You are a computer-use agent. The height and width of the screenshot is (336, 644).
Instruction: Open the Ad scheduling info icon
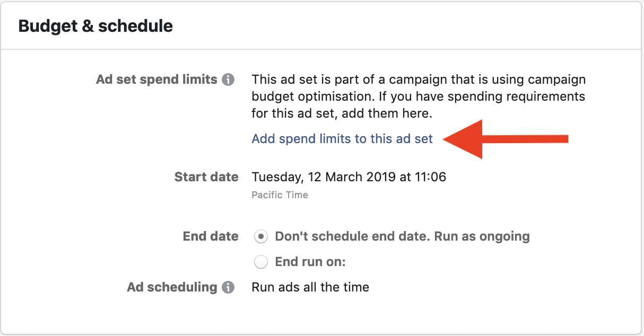click(x=228, y=288)
